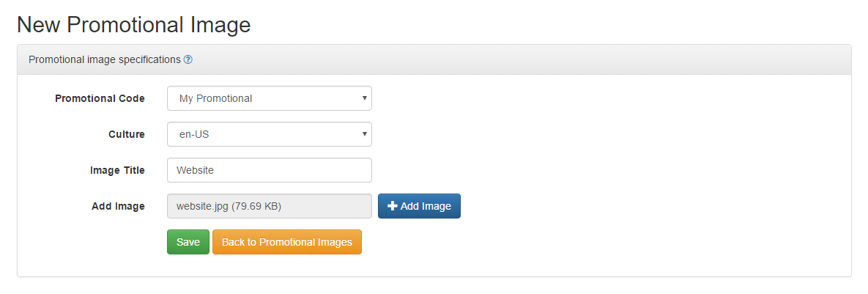Open the Promotional Code dropdown
Viewport: 868px width, 294px height.
click(270, 98)
